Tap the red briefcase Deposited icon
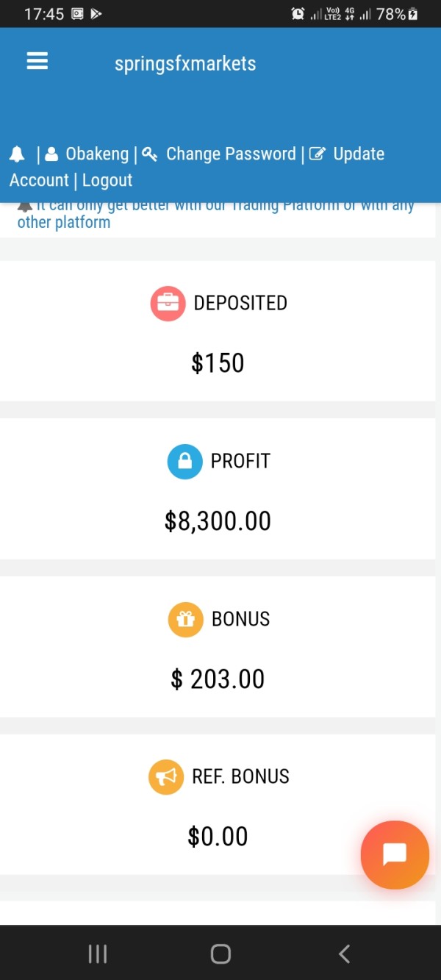The image size is (441, 980). [168, 303]
